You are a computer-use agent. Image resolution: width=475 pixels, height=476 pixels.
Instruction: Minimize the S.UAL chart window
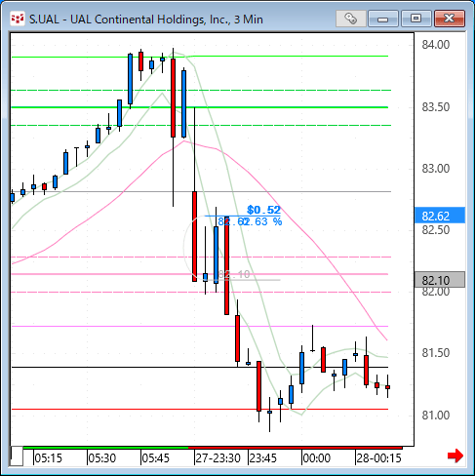383,19
